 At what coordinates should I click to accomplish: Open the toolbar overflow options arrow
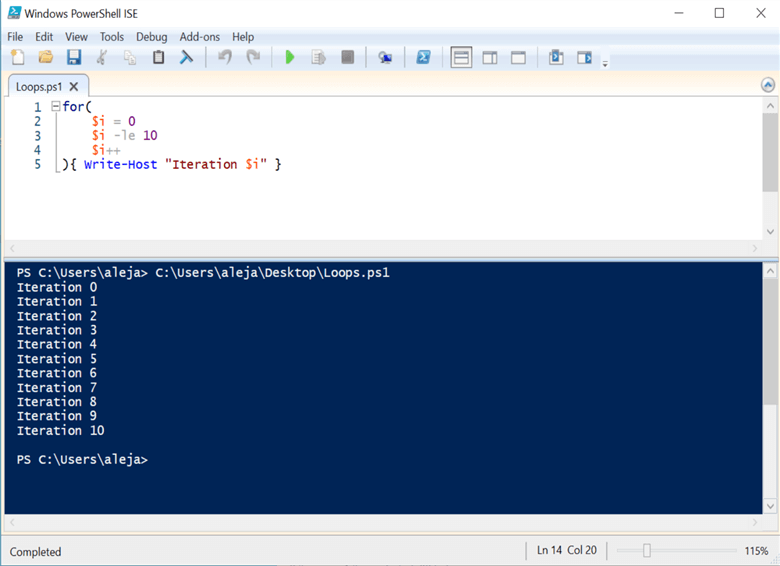pos(605,64)
